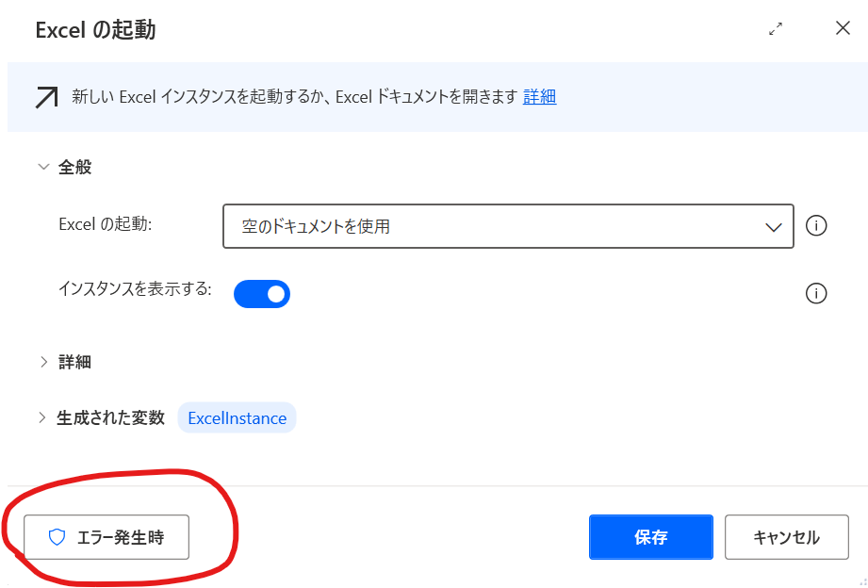868x588 pixels.
Task: Save the action with 保存
Action: tap(651, 537)
